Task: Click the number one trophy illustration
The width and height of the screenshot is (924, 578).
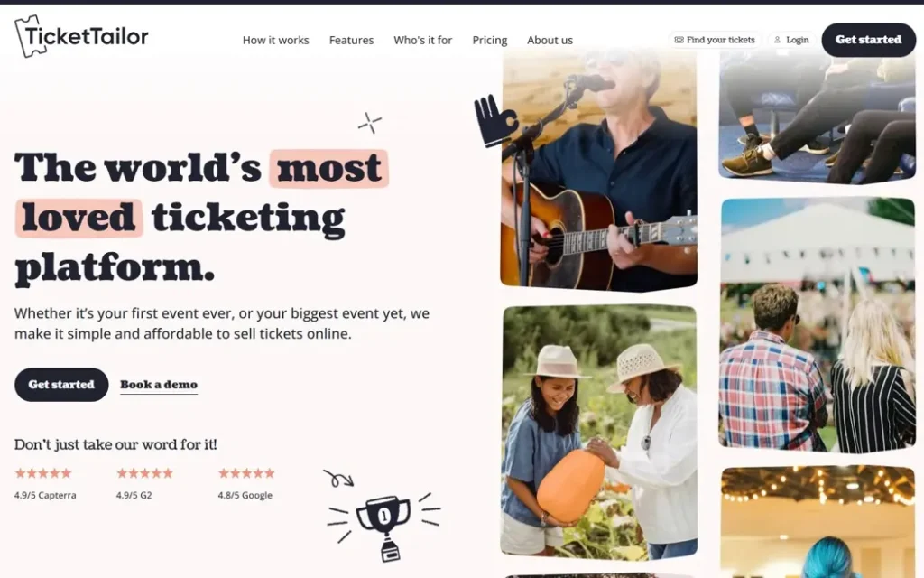Action: click(384, 525)
